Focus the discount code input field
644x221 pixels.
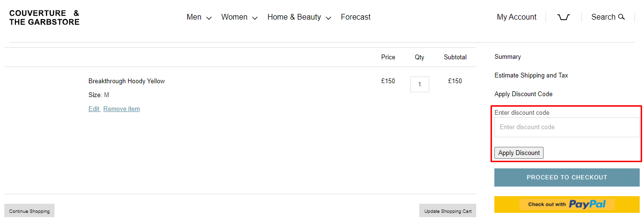tap(567, 127)
